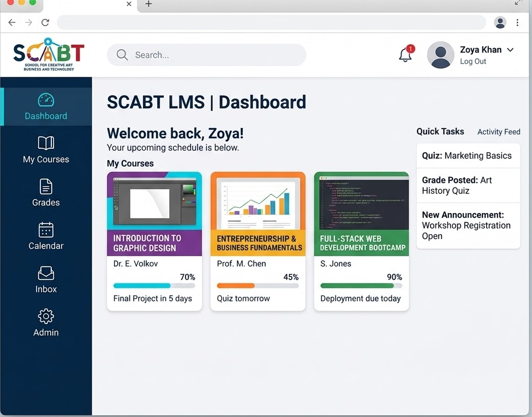The width and height of the screenshot is (532, 417).
Task: Click the Grades sidebar label
Action: tap(46, 202)
